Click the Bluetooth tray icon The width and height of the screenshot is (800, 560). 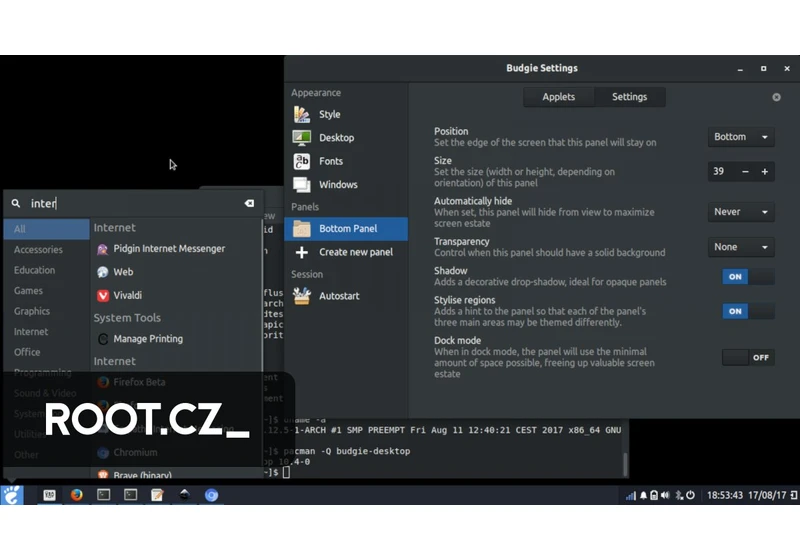pos(679,495)
